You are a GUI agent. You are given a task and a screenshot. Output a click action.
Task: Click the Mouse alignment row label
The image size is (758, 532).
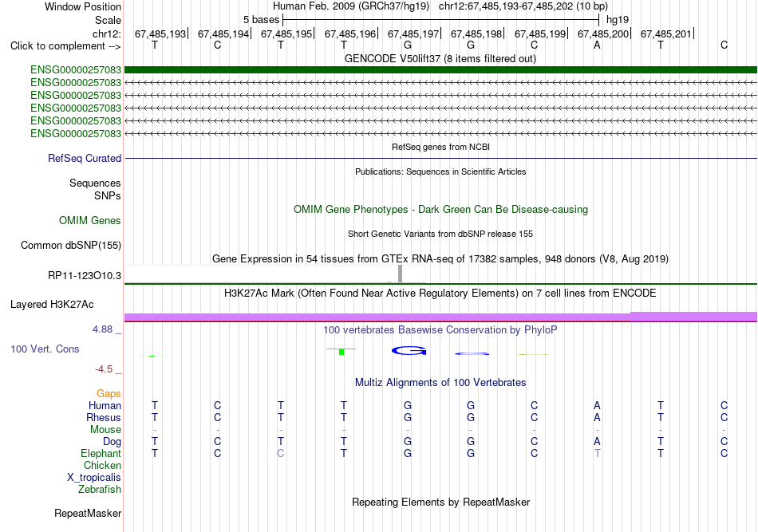[x=105, y=430]
